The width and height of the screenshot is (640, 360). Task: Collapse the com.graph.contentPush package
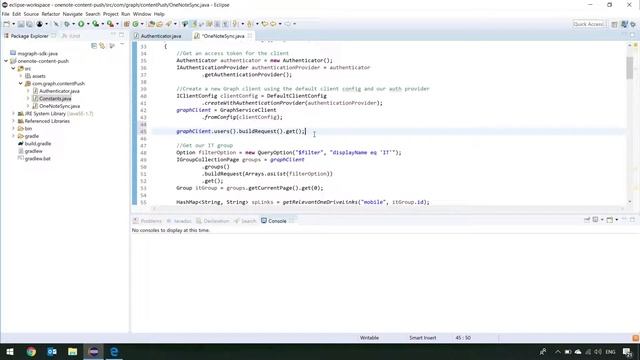pos(21,84)
